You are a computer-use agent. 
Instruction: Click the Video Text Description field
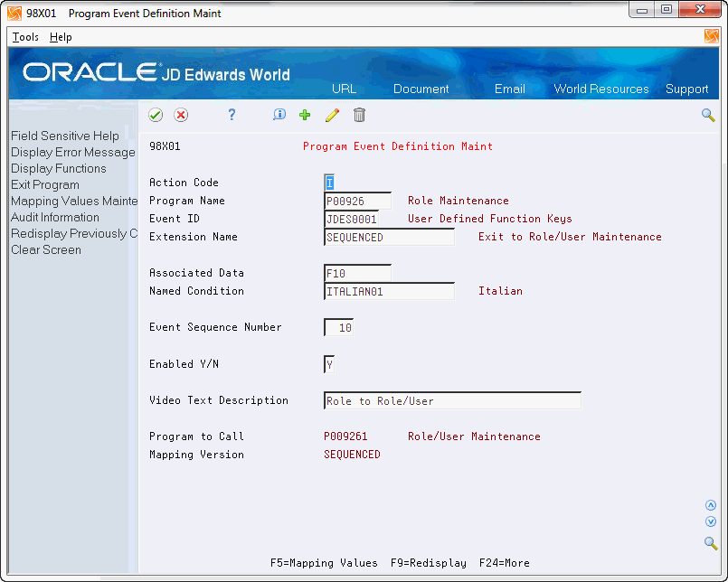click(x=452, y=400)
